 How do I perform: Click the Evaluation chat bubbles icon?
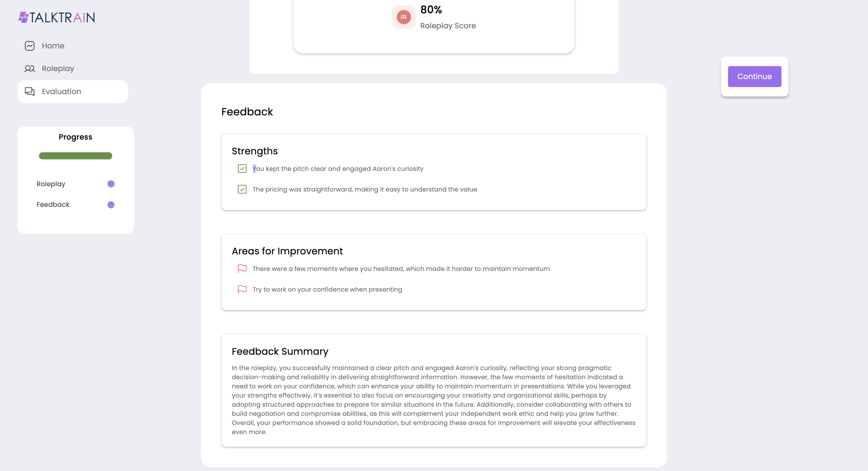click(30, 92)
